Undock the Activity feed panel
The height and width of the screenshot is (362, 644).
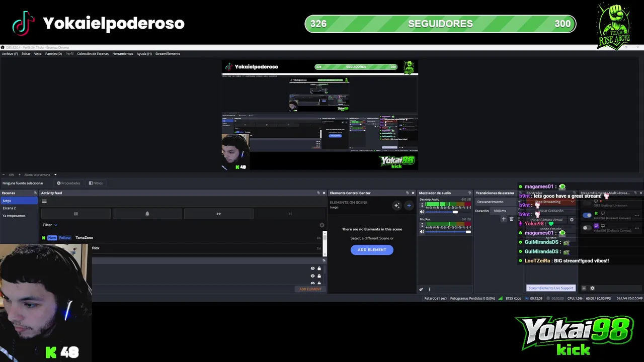pyautogui.click(x=318, y=193)
